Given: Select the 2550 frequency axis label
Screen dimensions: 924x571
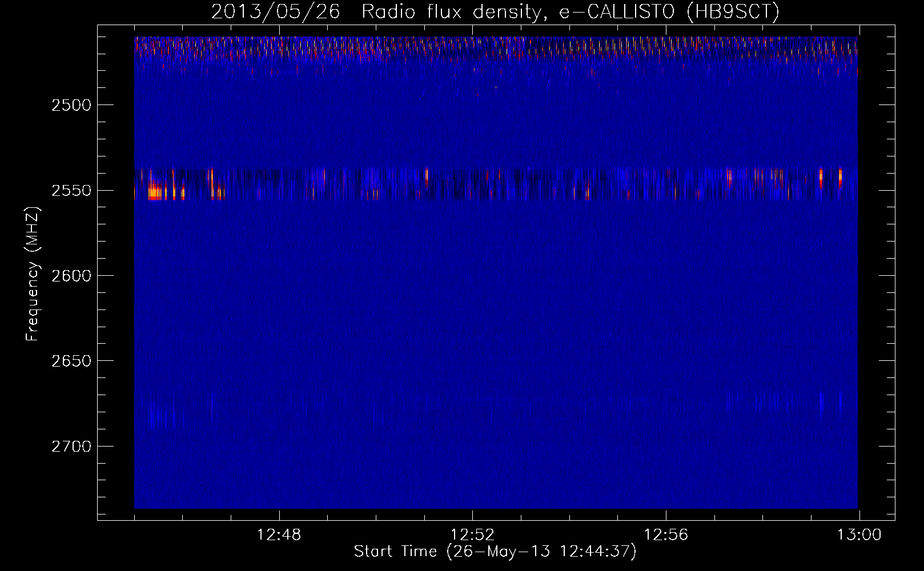Looking at the screenshot, I should click(x=71, y=191).
